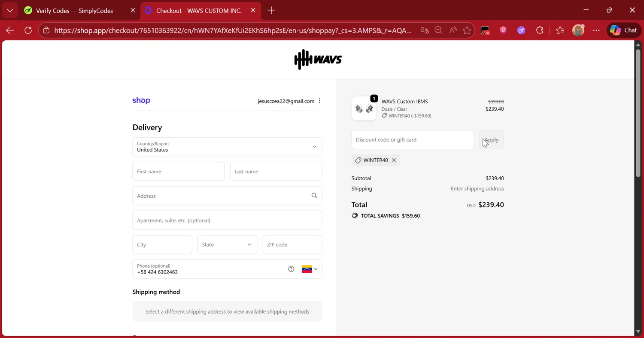Image resolution: width=644 pixels, height=338 pixels.
Task: Switch to Verify Codes — SimplyCodes tab
Action: pos(75,11)
